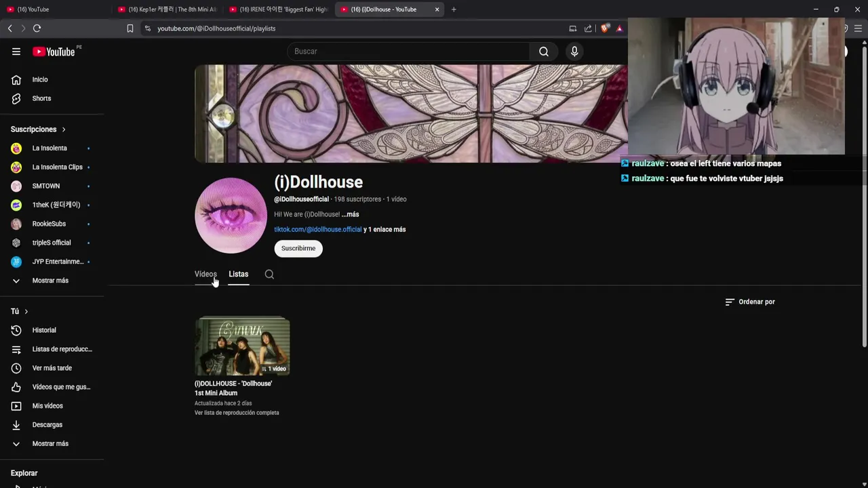The image size is (868, 488).
Task: Open Ver lista de reproducción completa
Action: pos(237,413)
